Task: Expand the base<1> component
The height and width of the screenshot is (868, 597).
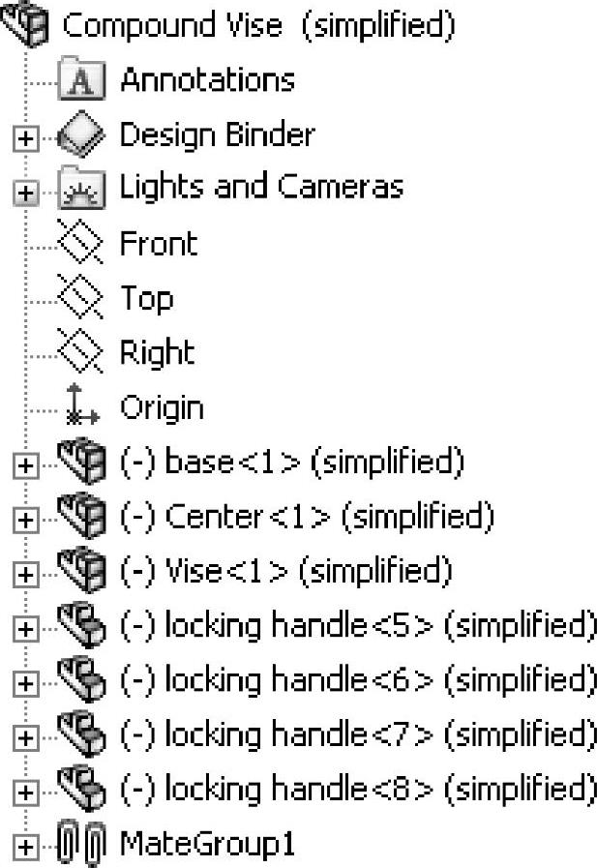Action: pyautogui.click(x=26, y=466)
